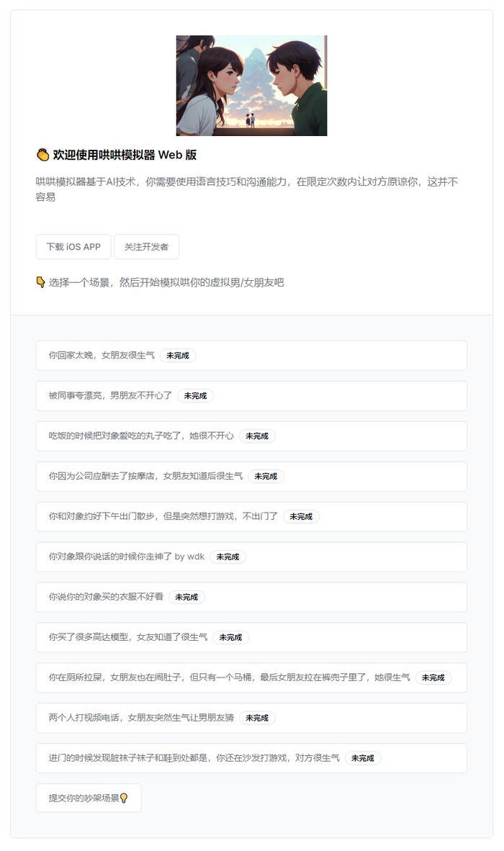This screenshot has height=851, width=504.
Task: Select scenario 你回家太晚，女朋友很生气
Action: [252, 356]
